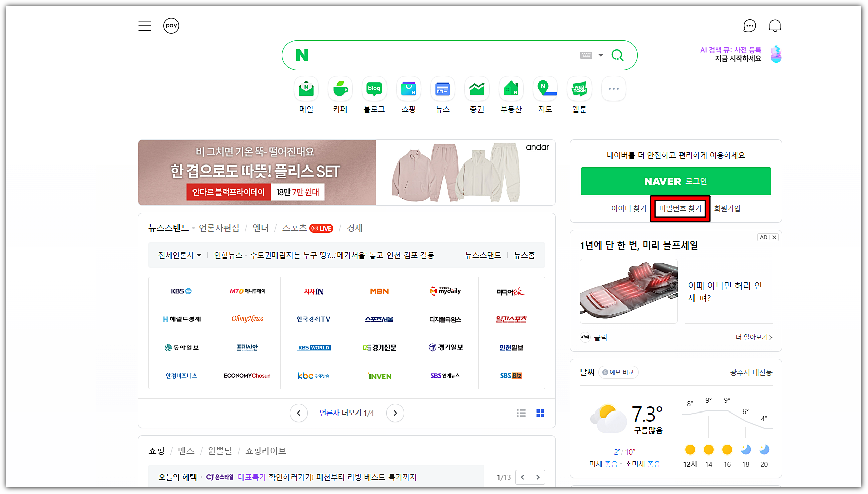Select the 언론사편집 tab
Viewport: 868px width, 494px height.
point(219,228)
